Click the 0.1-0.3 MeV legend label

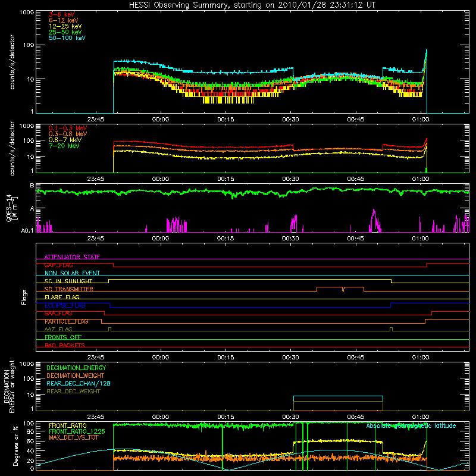pos(68,128)
